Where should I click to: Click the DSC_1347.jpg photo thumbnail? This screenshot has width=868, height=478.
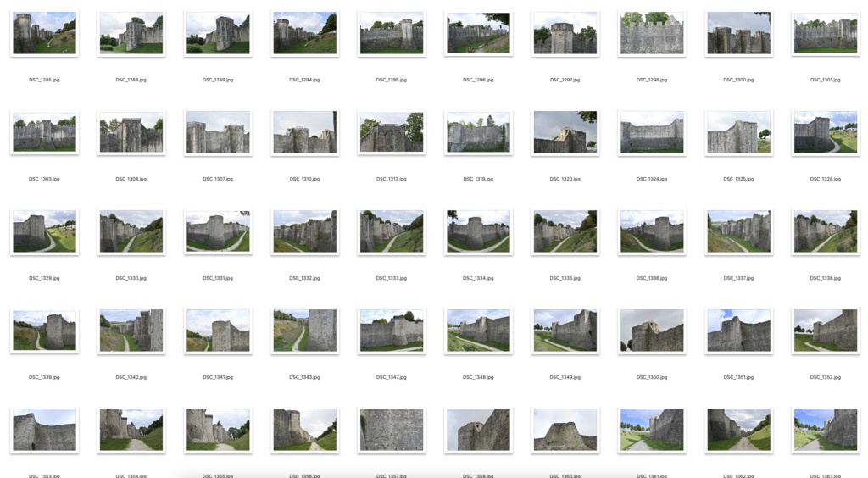click(392, 331)
